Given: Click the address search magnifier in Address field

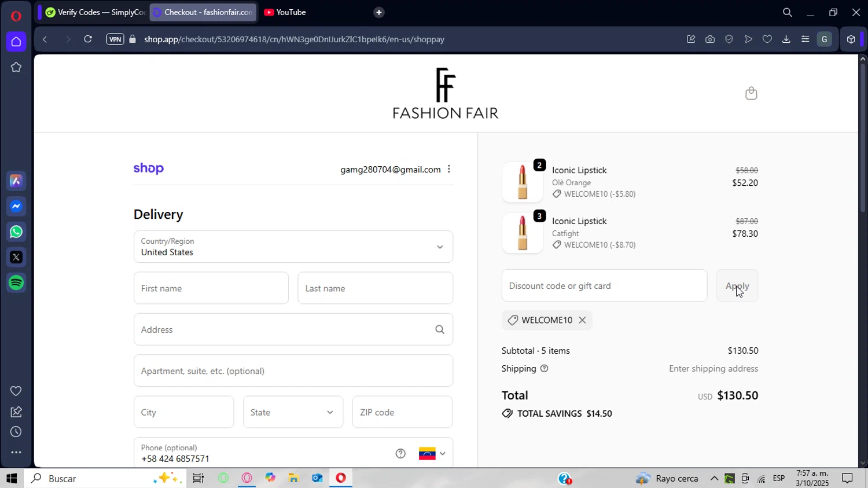Looking at the screenshot, I should point(440,329).
